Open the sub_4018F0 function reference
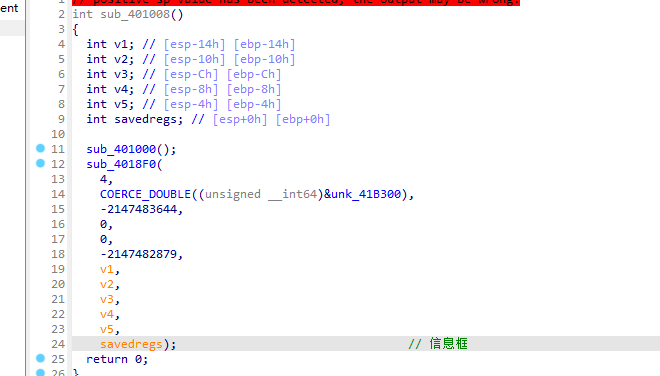Viewport: 660px width, 376px height. 121,164
